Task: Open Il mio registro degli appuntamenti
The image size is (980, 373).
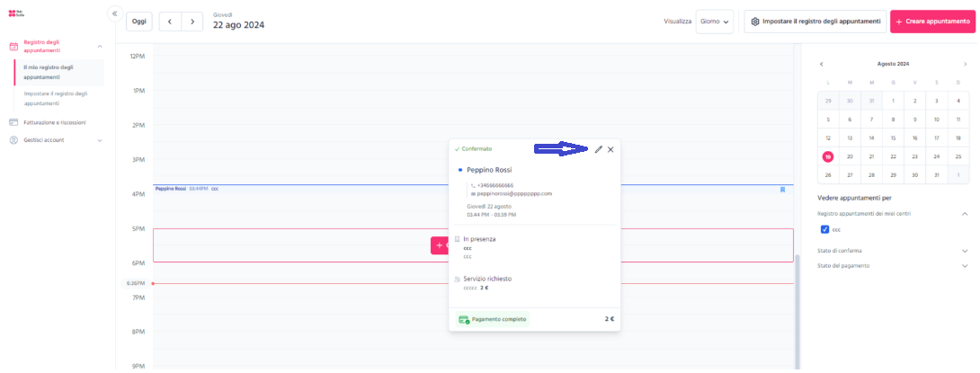Action: [58, 72]
